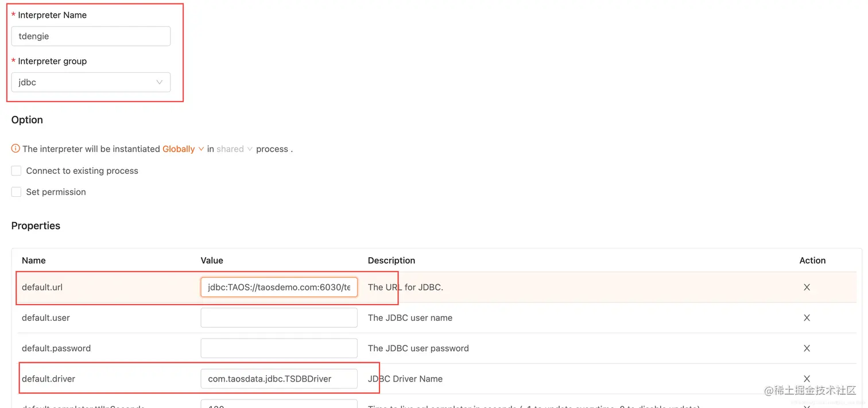Viewport: 868px width, 408px height.
Task: Click 'JDBC Driver Name' description
Action: click(x=405, y=379)
